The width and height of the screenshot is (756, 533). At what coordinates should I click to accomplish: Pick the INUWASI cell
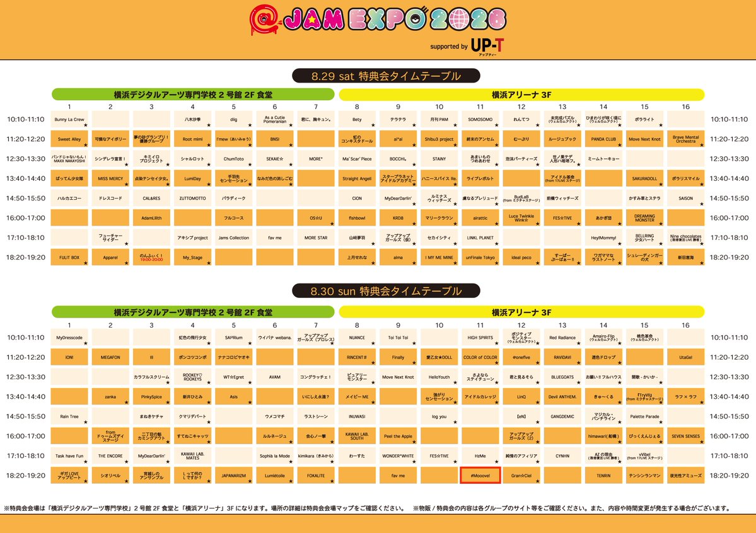358,416
